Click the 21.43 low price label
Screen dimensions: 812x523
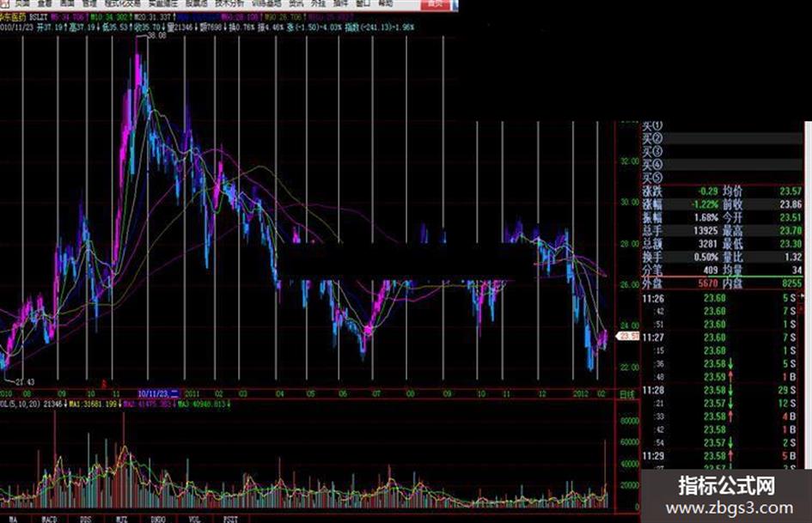24,382
